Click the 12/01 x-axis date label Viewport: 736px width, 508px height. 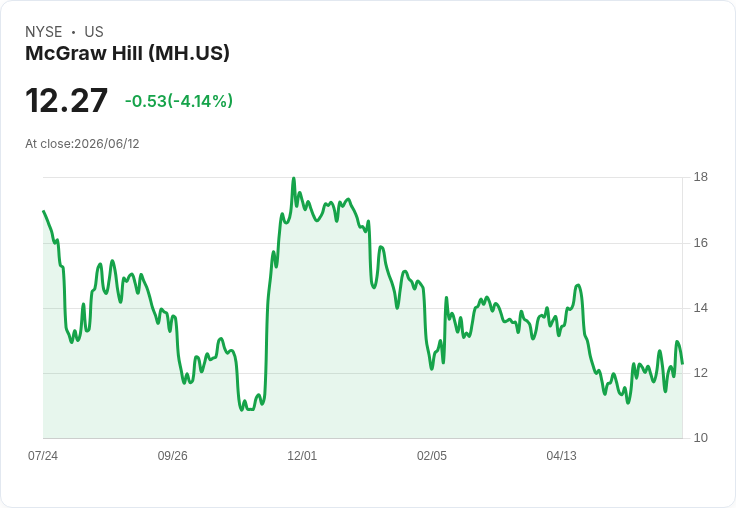(302, 455)
